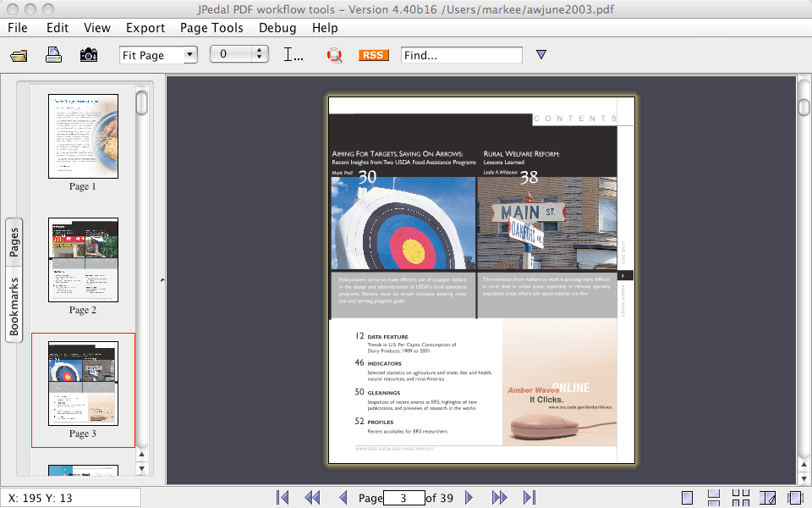Image resolution: width=812 pixels, height=508 pixels.
Task: Open the Export menu
Action: pos(145,28)
